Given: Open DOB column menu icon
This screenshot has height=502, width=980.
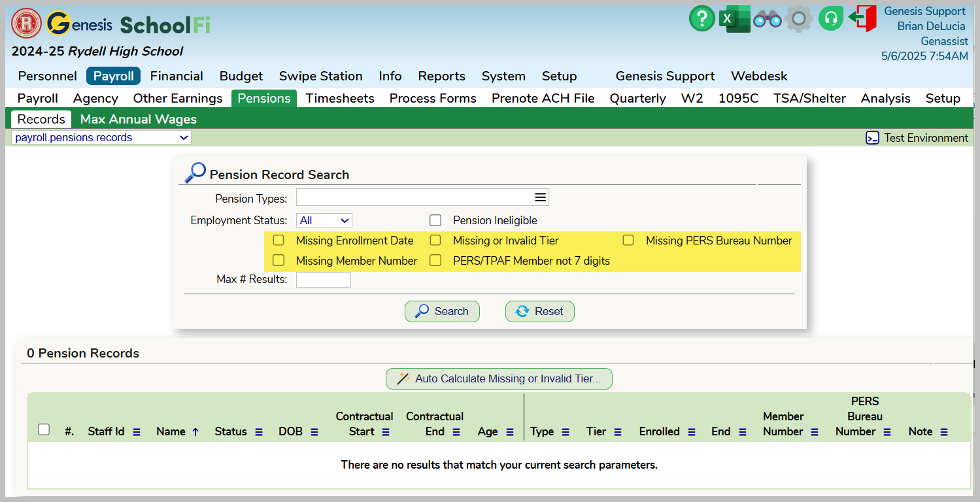Looking at the screenshot, I should (314, 432).
